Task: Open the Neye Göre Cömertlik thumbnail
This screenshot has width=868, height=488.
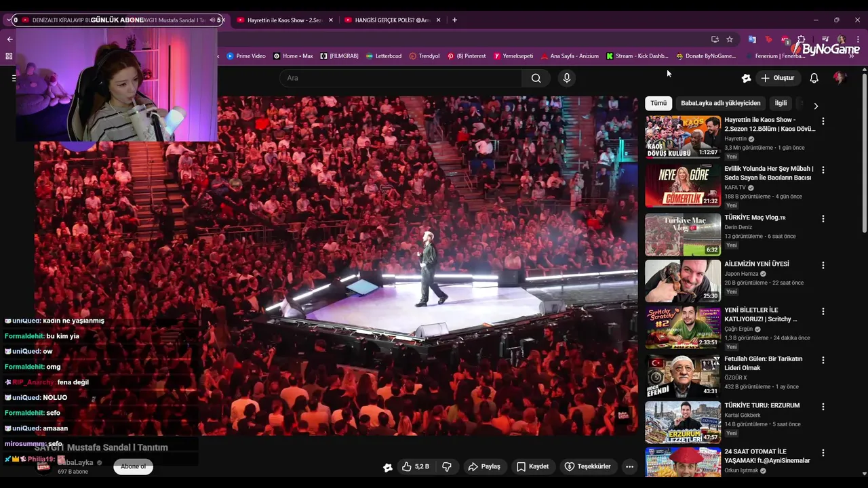Action: 683,186
